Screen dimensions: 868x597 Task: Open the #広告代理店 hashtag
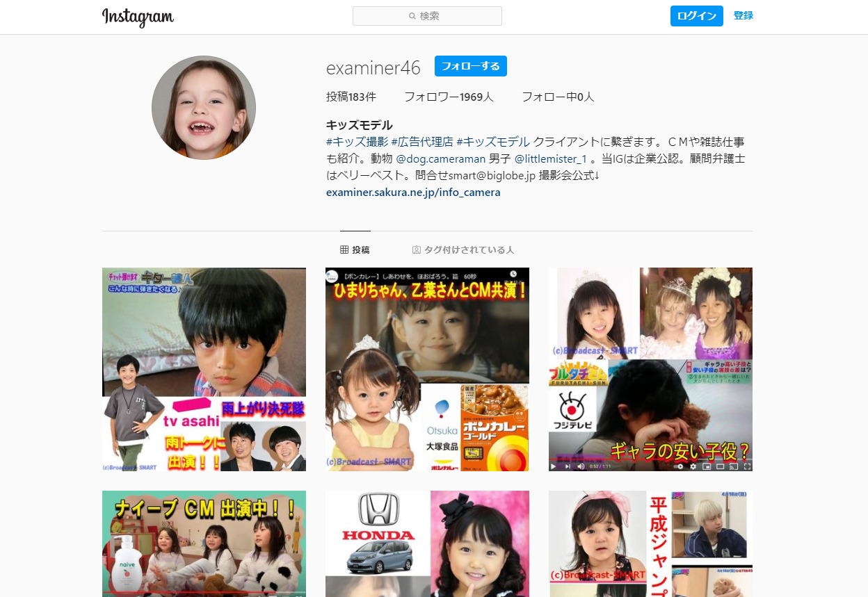point(422,142)
